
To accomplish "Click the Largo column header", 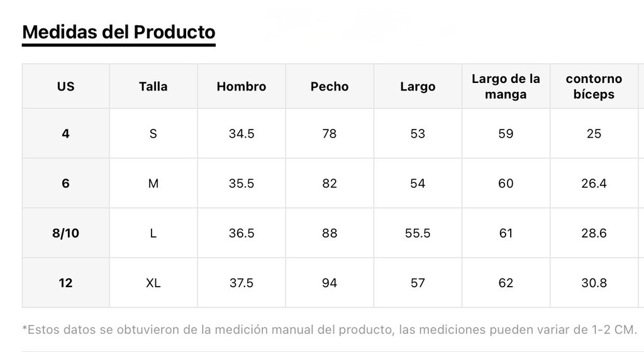I will click(418, 86).
